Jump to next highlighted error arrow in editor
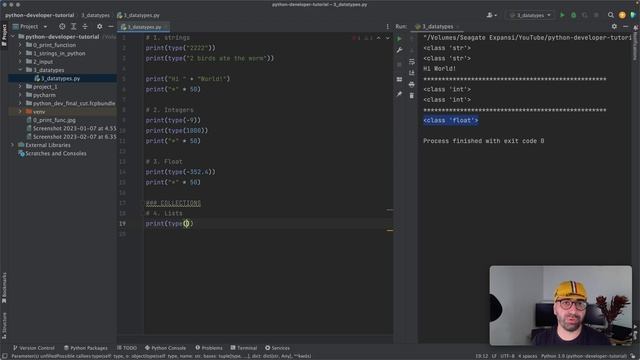This screenshot has width=640, height=360. click(388, 38)
